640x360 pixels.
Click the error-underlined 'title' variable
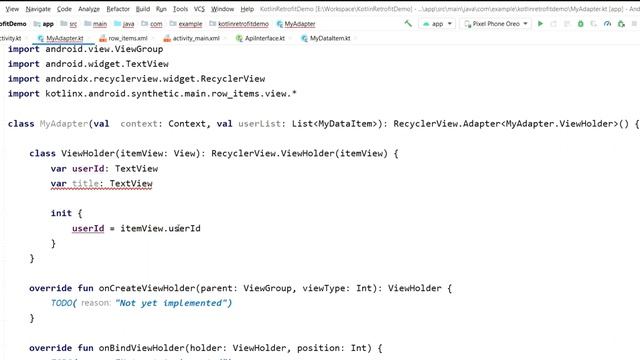coord(85,183)
